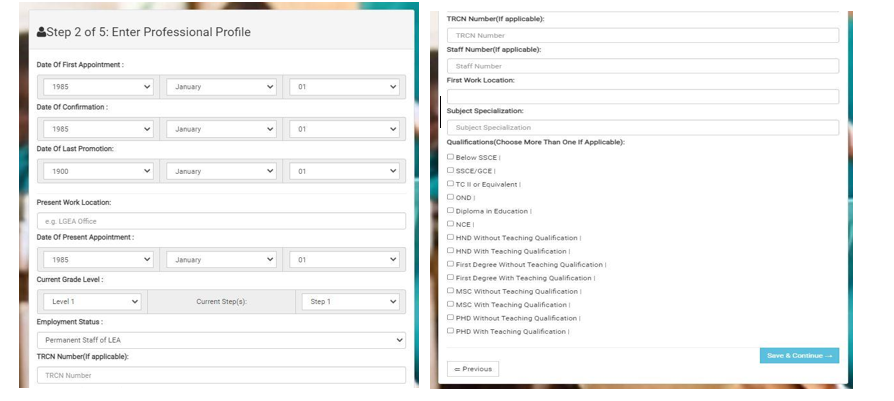Image resolution: width=894 pixels, height=401 pixels.
Task: Open year dropdown for Date Of Present Appointment
Action: coord(98,259)
